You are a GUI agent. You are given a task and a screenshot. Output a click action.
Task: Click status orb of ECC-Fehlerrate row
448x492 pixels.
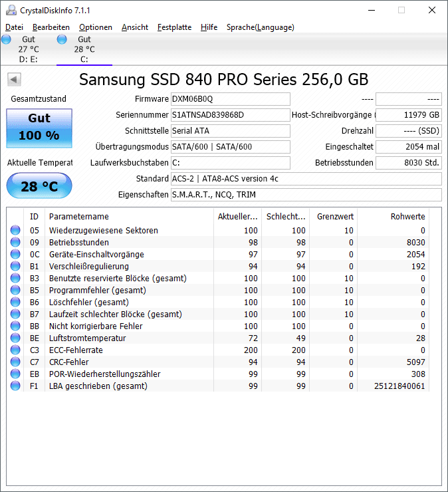[x=15, y=350]
